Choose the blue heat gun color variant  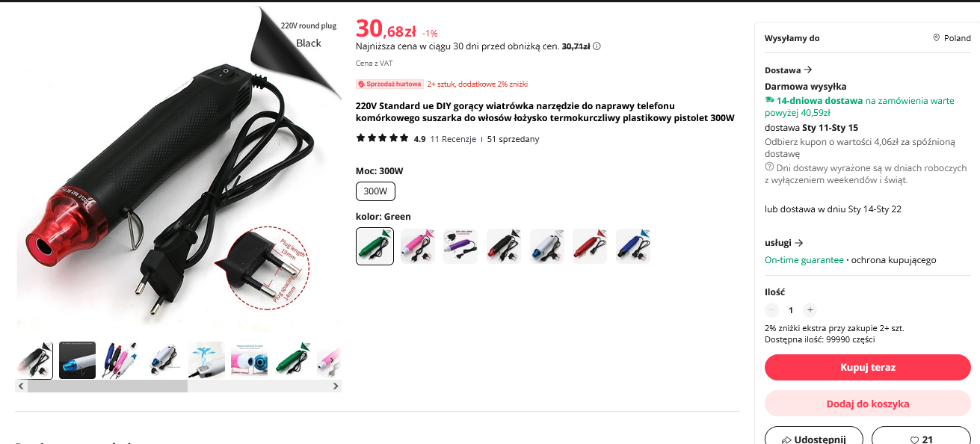[633, 247]
